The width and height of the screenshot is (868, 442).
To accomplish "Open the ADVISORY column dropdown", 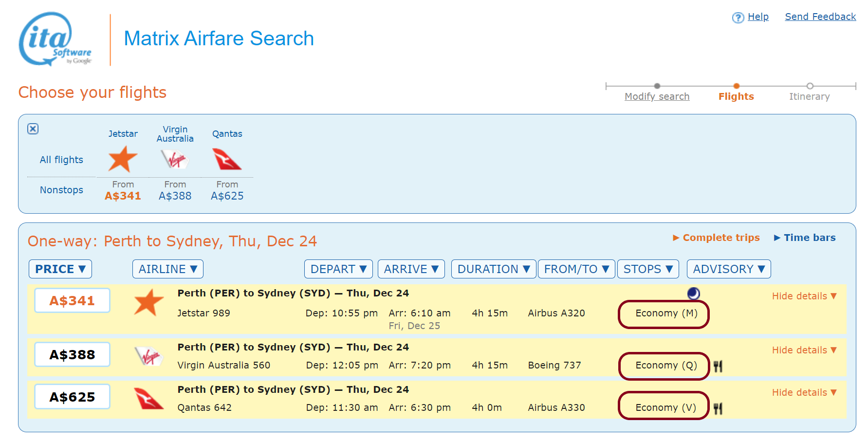I will point(728,269).
